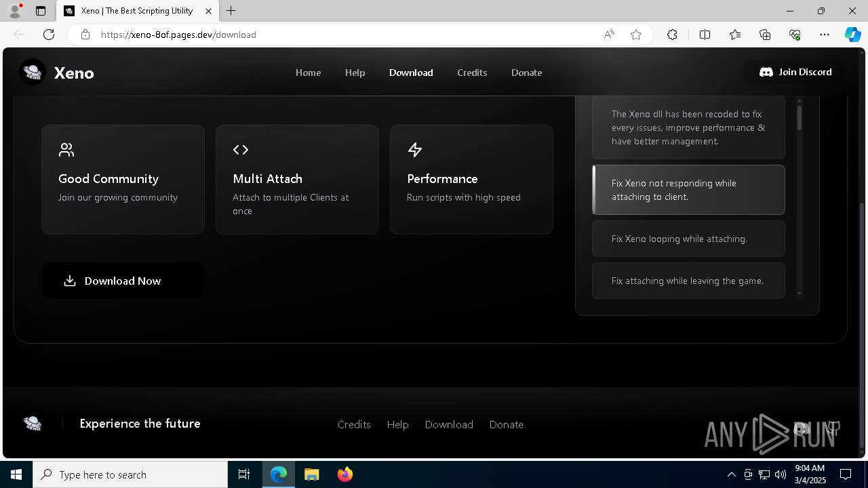
Task: Open Donate in site navigation
Action: click(x=526, y=73)
